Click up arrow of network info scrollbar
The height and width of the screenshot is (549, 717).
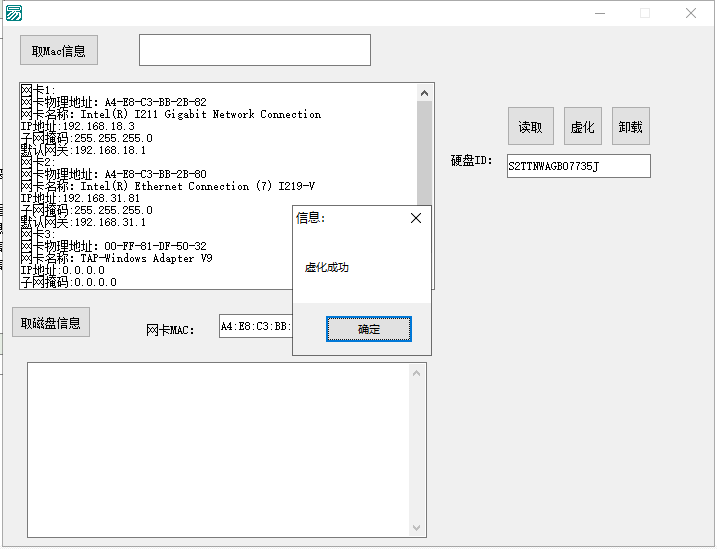[x=424, y=93]
